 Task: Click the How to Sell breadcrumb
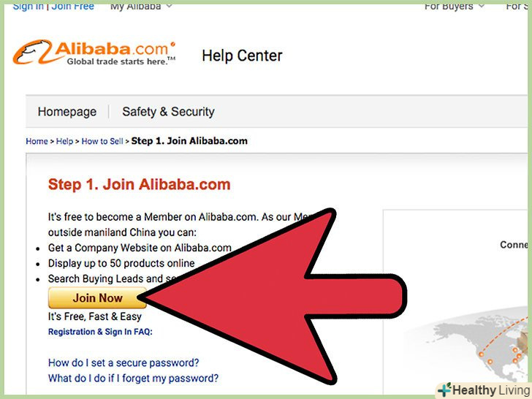(102, 141)
